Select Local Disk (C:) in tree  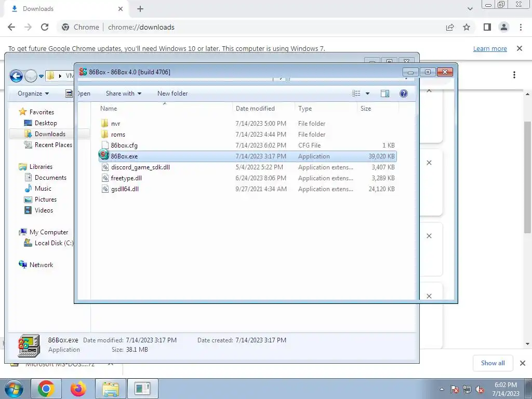pos(48,243)
